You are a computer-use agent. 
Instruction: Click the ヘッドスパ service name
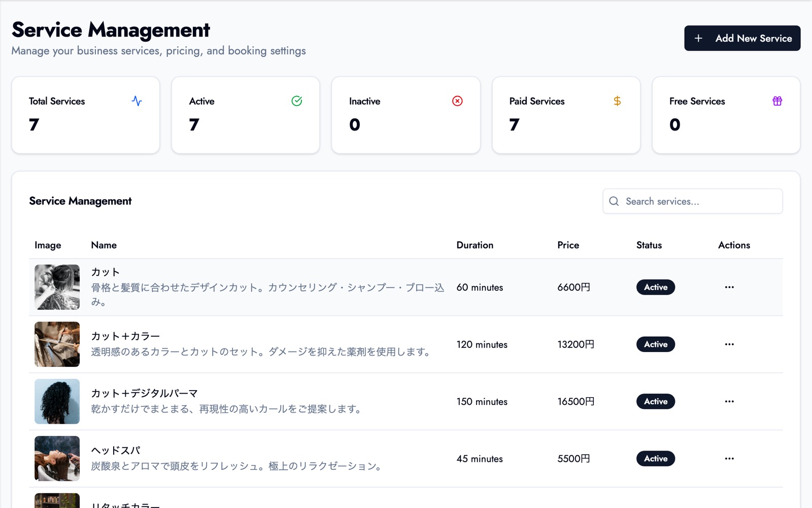pyautogui.click(x=116, y=451)
